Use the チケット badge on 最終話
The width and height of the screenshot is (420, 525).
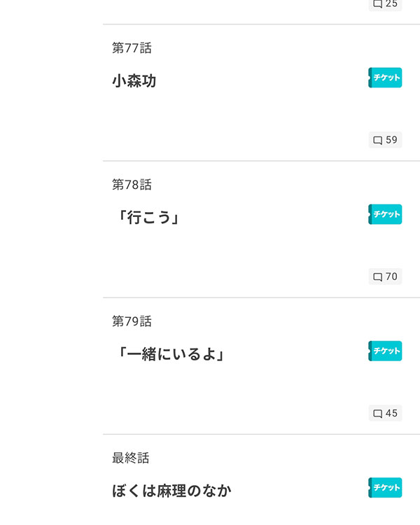click(385, 487)
